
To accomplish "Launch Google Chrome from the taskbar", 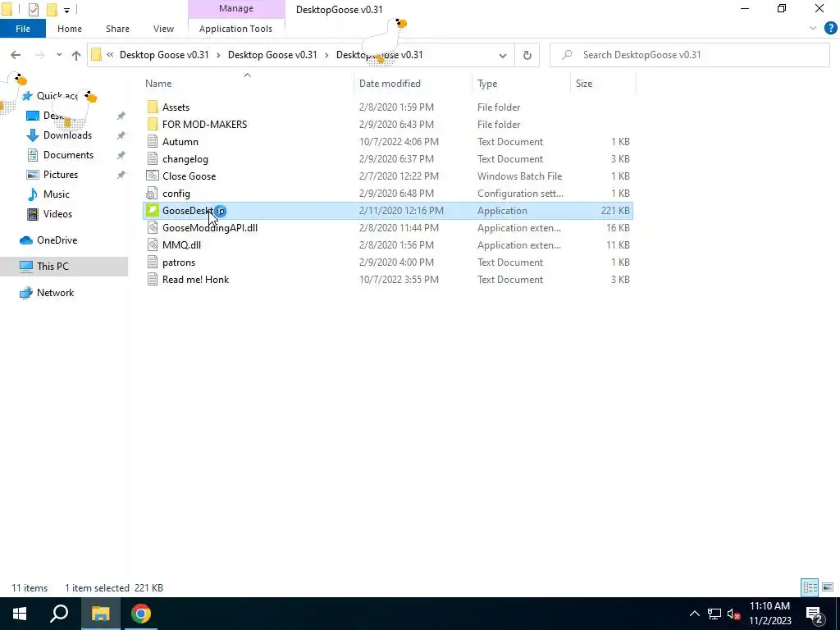I will point(141,614).
